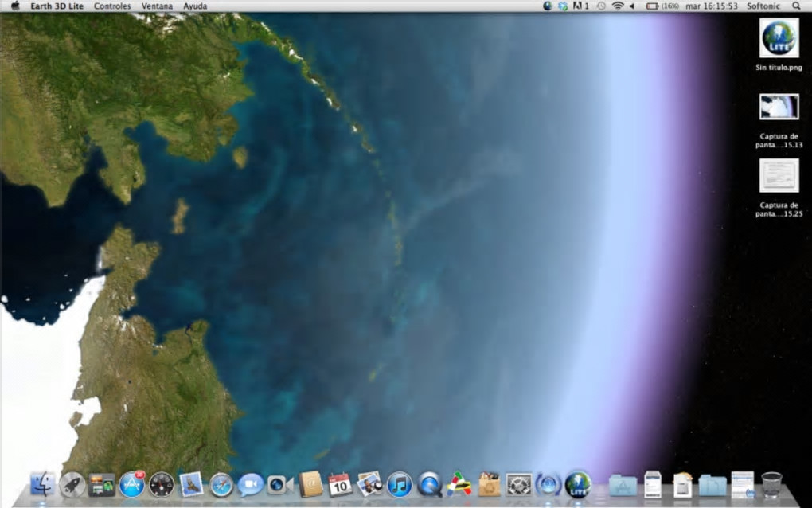Image resolution: width=812 pixels, height=508 pixels.
Task: Open the Adobe updater menu bar icon
Action: 580,6
